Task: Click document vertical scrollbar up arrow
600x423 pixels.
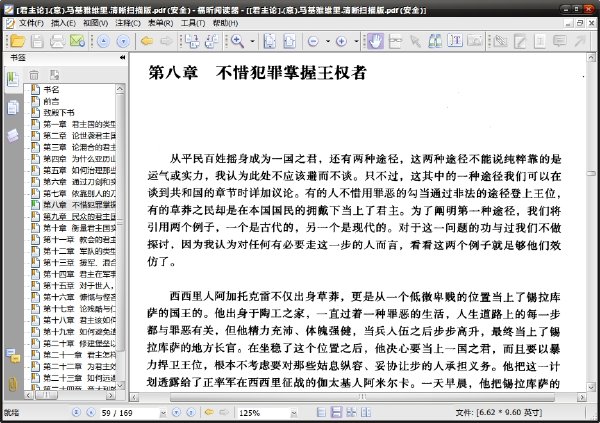Action: 591,58
